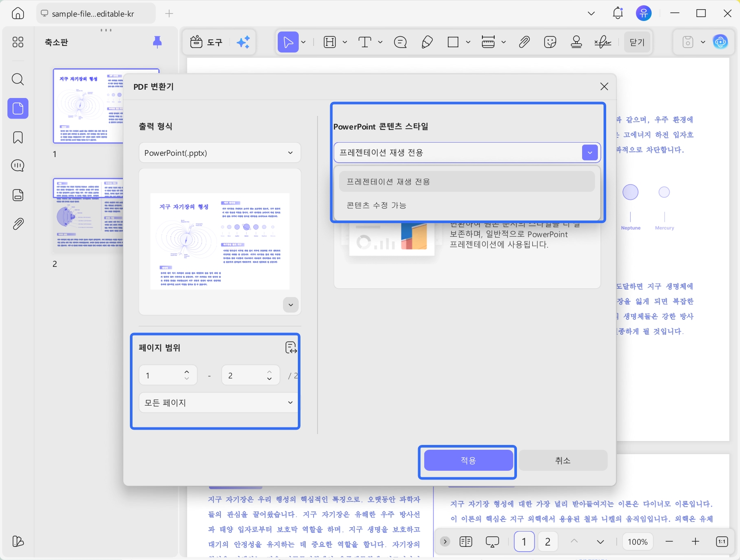Open the notifications bell
The image size is (740, 560).
tap(618, 13)
